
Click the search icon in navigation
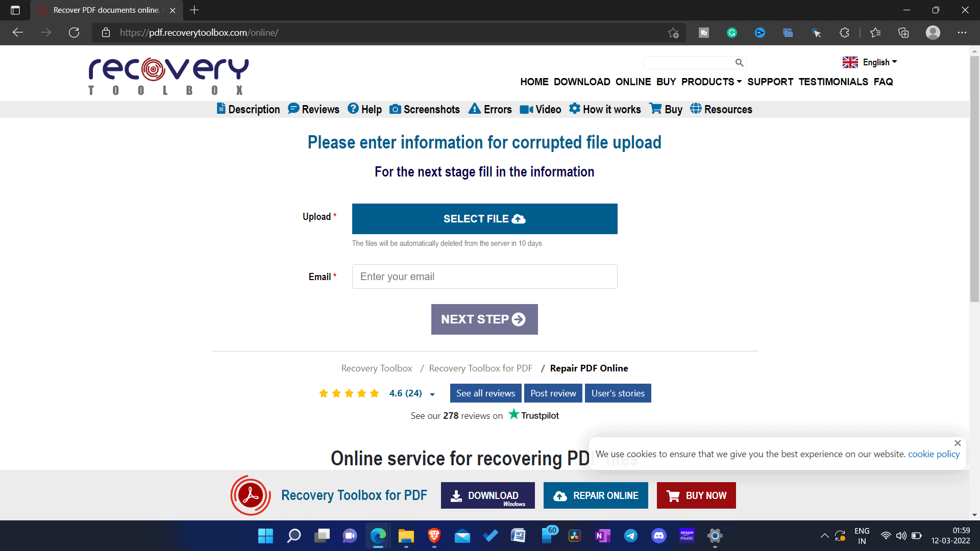click(x=740, y=63)
